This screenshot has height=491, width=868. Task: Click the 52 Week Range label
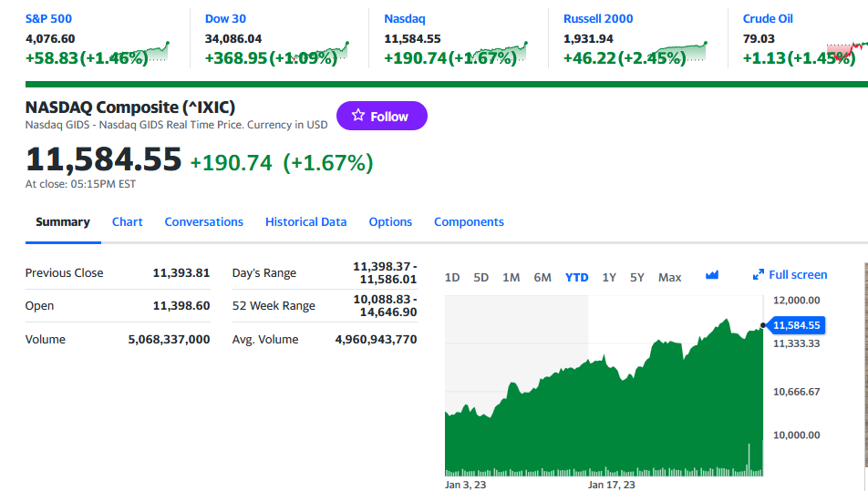[274, 306]
